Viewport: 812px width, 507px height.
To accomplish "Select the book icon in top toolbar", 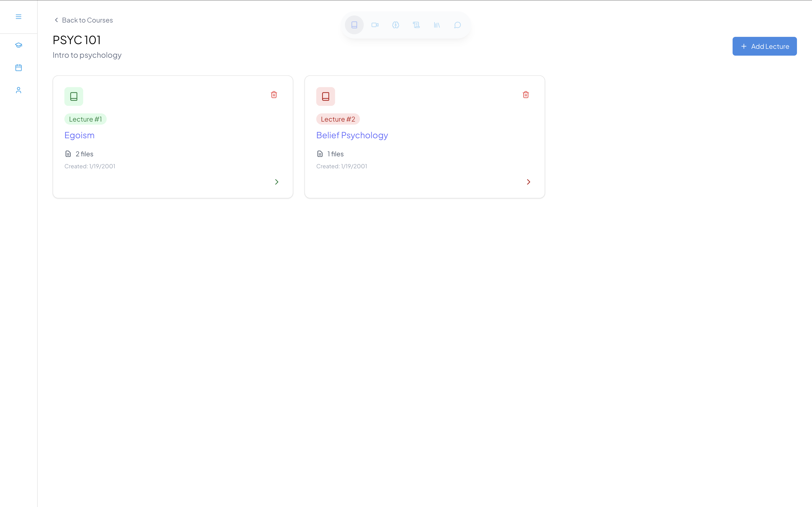I will 354,25.
